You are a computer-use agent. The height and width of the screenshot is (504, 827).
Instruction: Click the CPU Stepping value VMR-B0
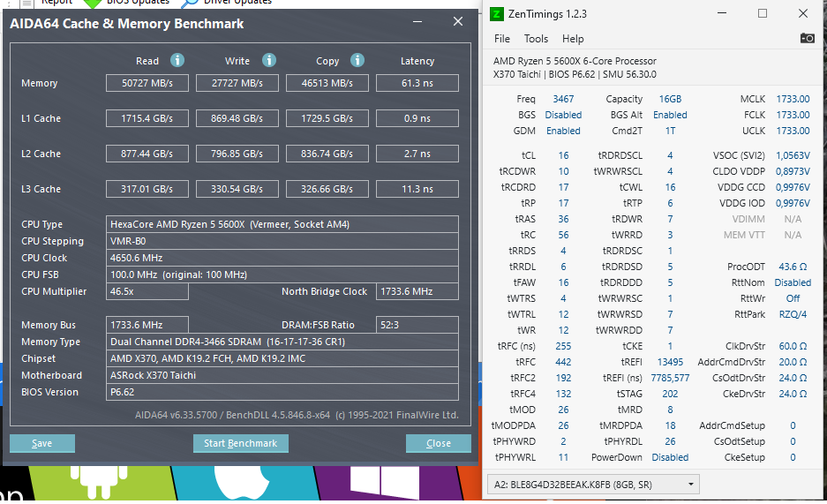click(282, 241)
